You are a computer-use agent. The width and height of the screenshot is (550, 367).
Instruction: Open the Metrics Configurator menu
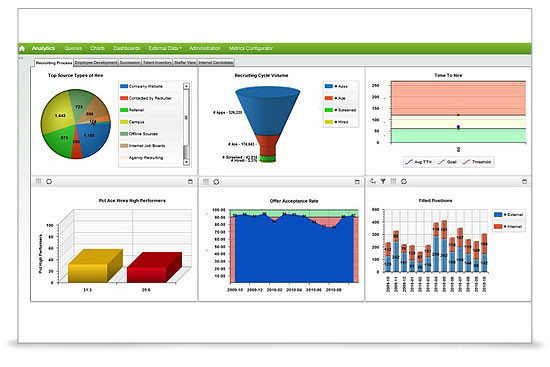[251, 48]
